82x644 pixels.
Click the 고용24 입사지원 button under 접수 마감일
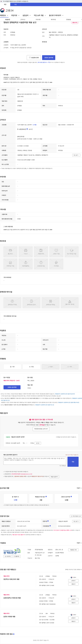12,387
